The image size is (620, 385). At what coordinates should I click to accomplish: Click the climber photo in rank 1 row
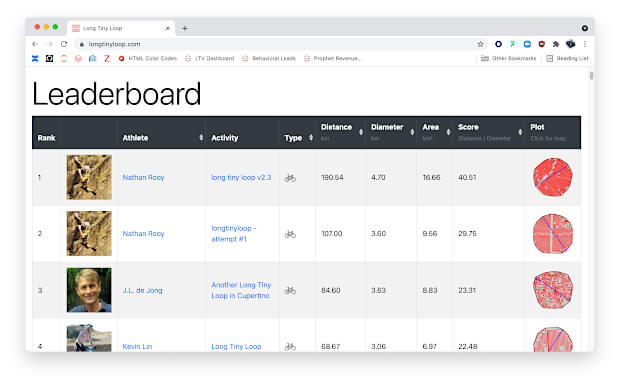coord(89,177)
